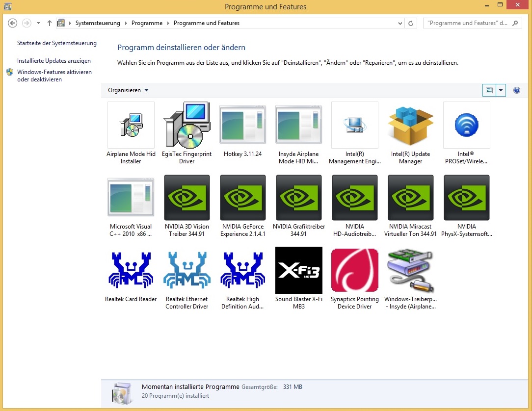Viewport: 532px width, 411px height.
Task: Select Insyde Airplane Mode HID program icon
Action: pyautogui.click(x=298, y=125)
